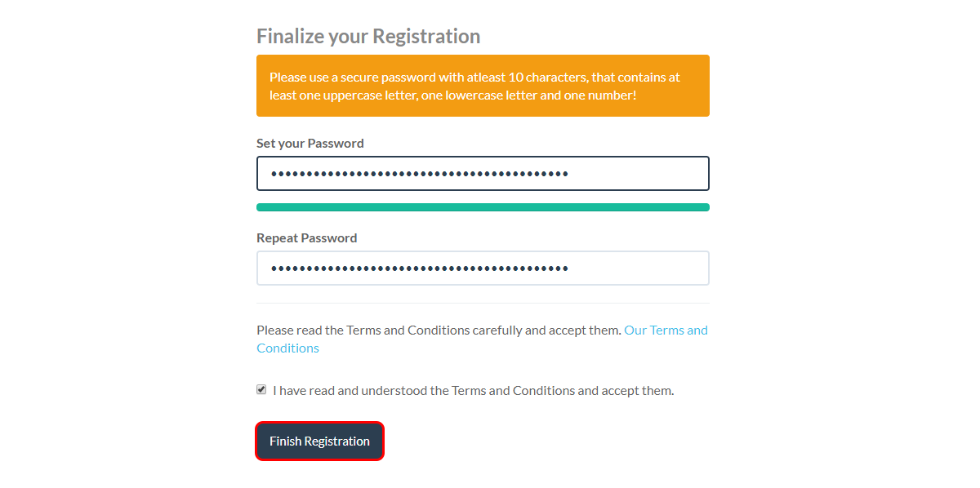The width and height of the screenshot is (980, 488).
Task: Click the Finish Registration button
Action: 319,441
